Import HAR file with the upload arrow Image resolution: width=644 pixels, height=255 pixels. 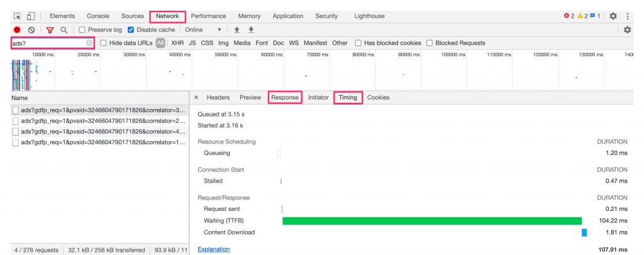(236, 30)
